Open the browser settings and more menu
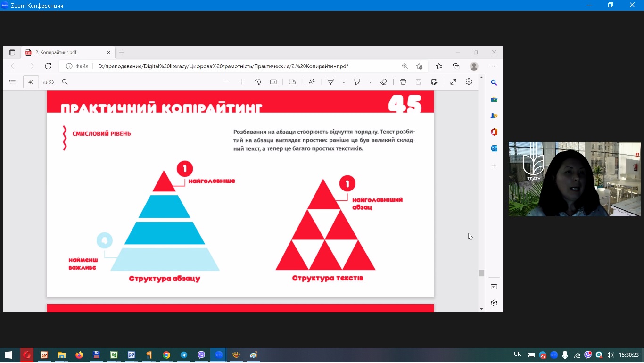The height and width of the screenshot is (363, 644). click(x=492, y=66)
